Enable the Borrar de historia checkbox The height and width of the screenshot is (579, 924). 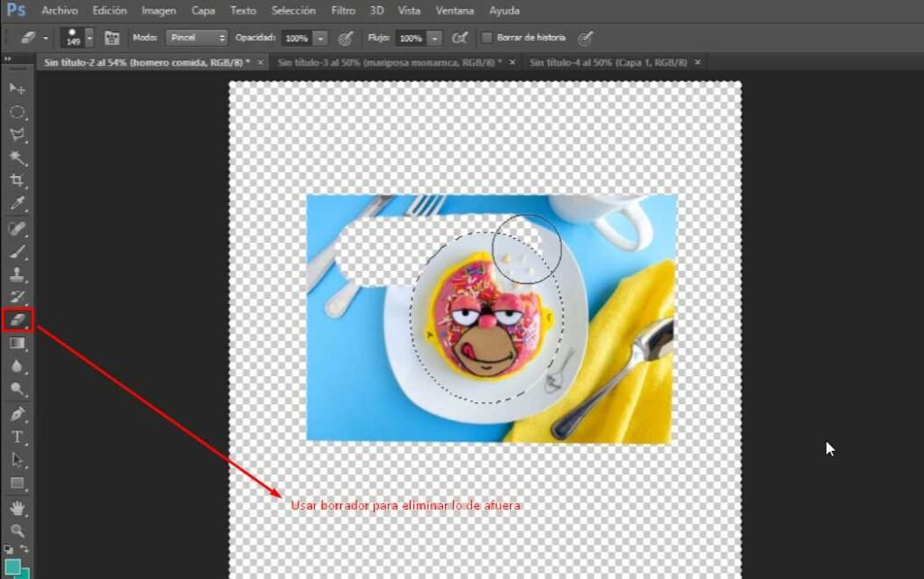click(486, 38)
